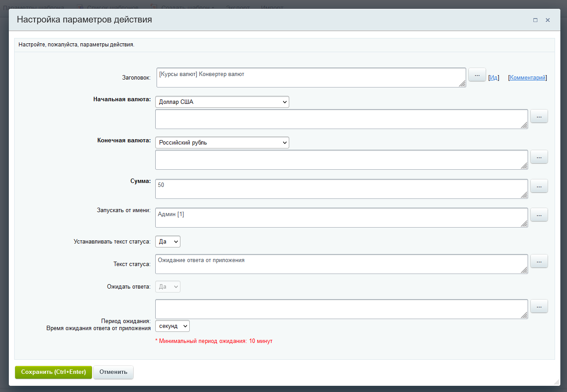Open user picker for Запускать от имени
Viewport: 567px width, 392px height.
(539, 215)
